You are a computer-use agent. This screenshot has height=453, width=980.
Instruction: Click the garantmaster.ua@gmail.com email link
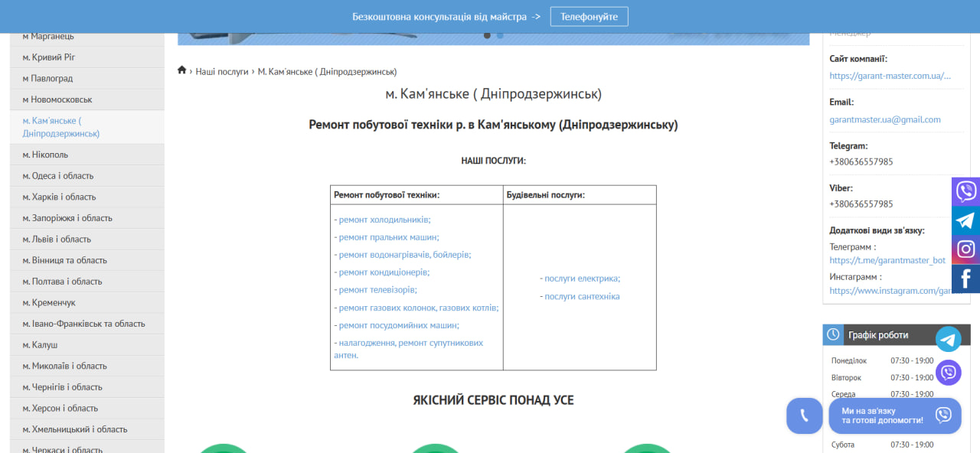(x=885, y=119)
